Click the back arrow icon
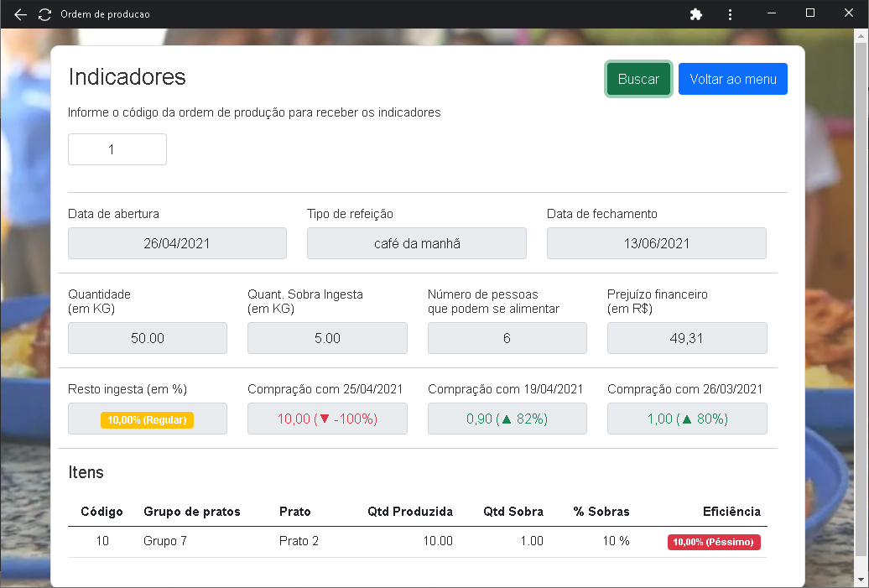Image resolution: width=869 pixels, height=588 pixels. click(x=21, y=14)
